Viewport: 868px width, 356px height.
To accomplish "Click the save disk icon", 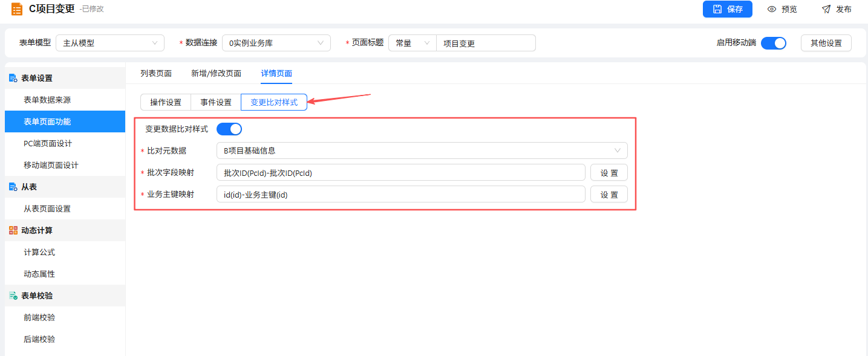I will 717,9.
